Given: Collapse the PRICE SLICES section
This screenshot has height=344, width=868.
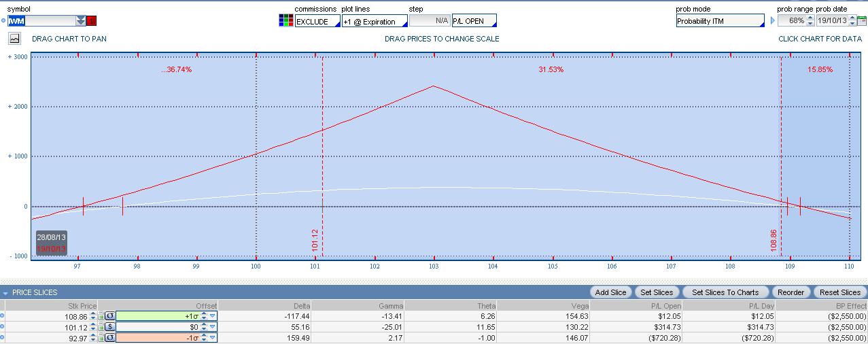Looking at the screenshot, I should 5,292.
